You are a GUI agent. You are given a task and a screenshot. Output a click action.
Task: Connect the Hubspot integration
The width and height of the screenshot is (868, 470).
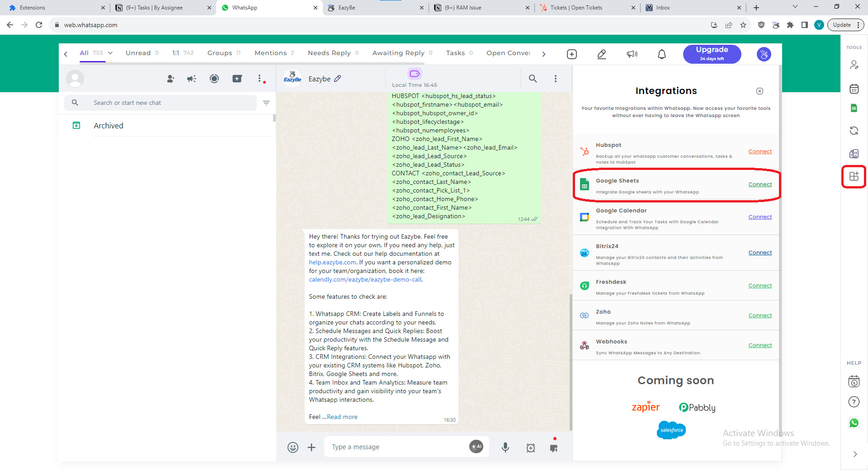(x=759, y=151)
